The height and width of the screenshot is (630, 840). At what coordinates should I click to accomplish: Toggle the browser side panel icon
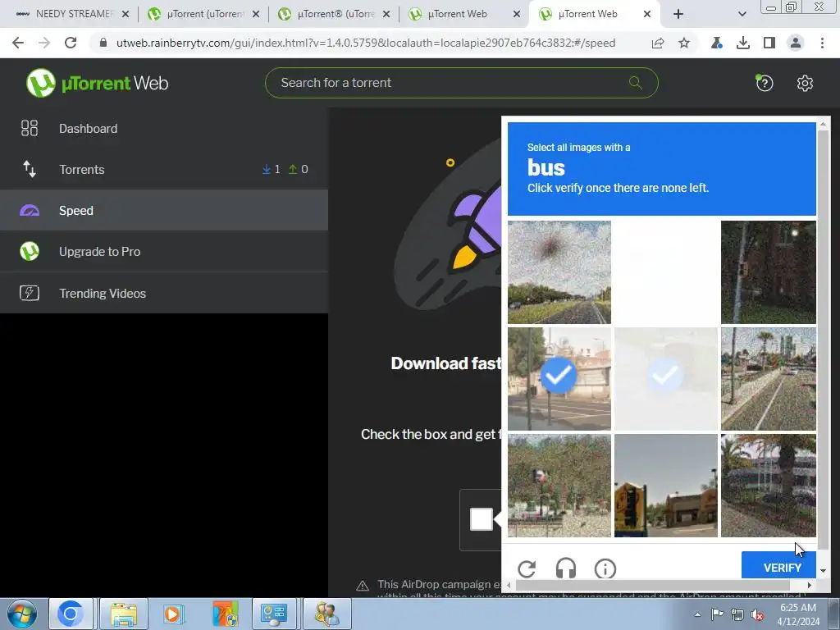(769, 43)
